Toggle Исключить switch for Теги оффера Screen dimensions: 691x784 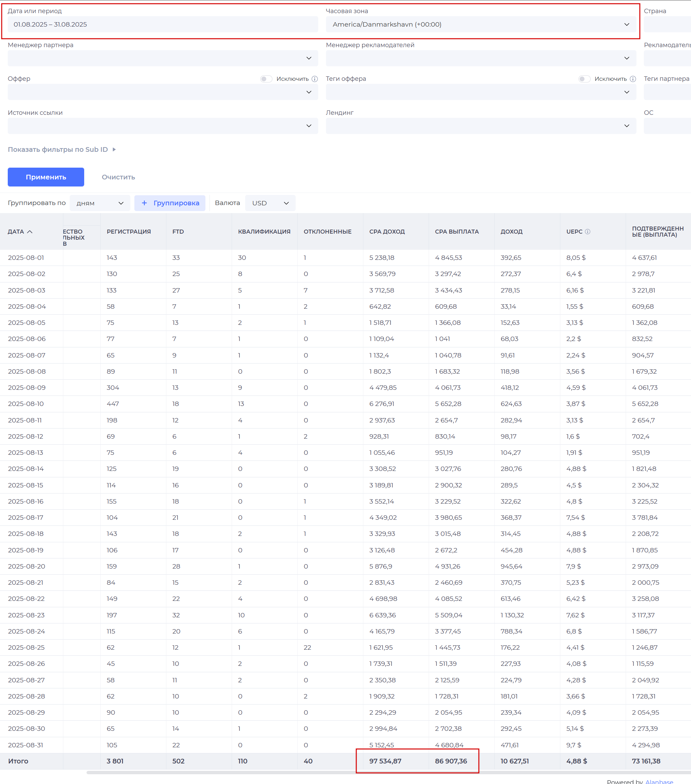coord(584,79)
